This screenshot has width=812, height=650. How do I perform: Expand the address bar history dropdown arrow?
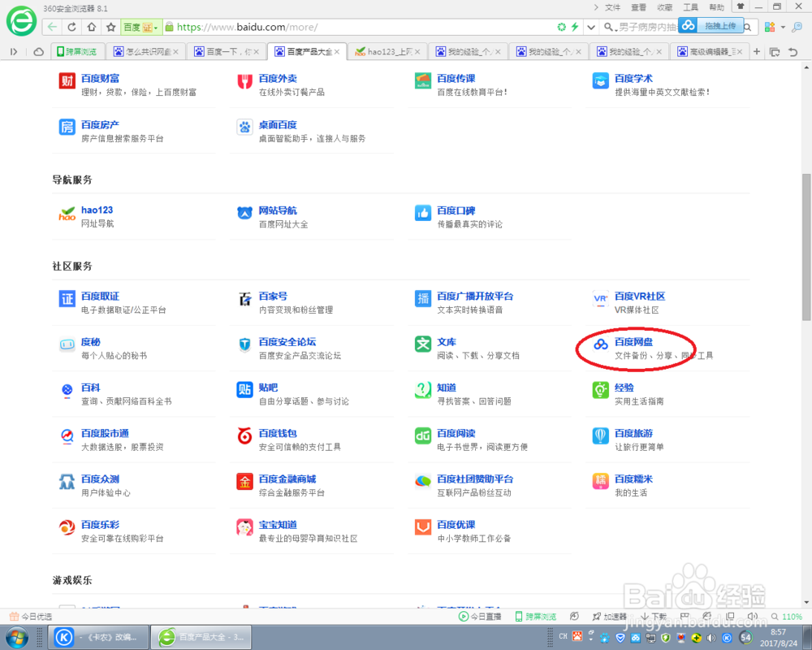click(x=591, y=27)
